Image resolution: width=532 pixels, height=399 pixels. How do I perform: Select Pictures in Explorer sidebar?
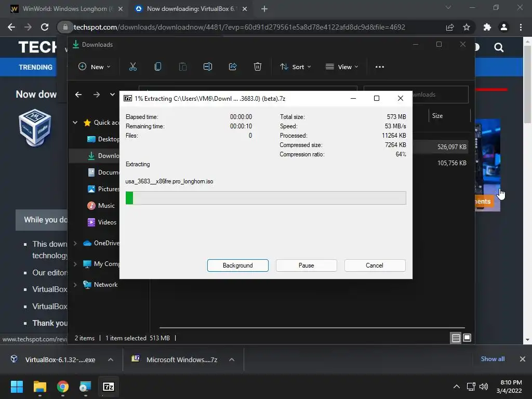click(x=103, y=189)
